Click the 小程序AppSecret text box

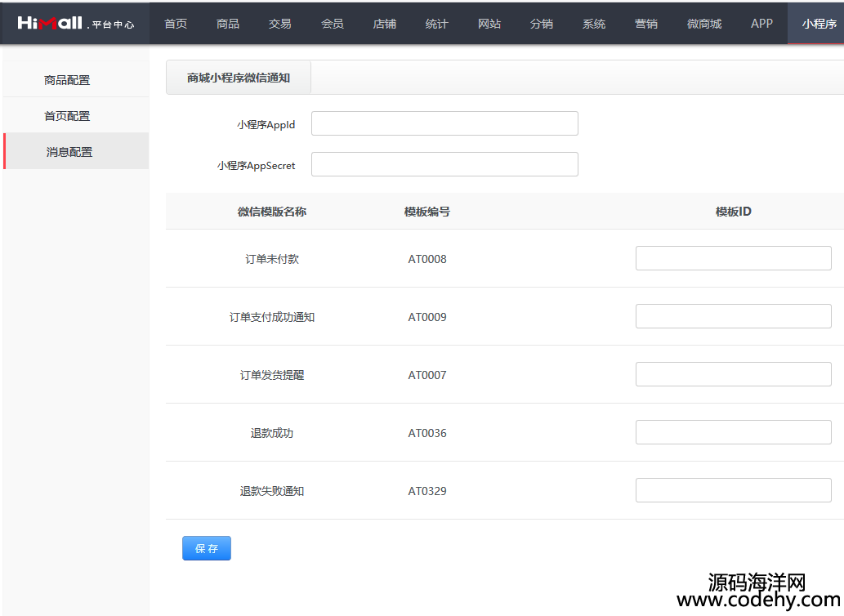444,164
